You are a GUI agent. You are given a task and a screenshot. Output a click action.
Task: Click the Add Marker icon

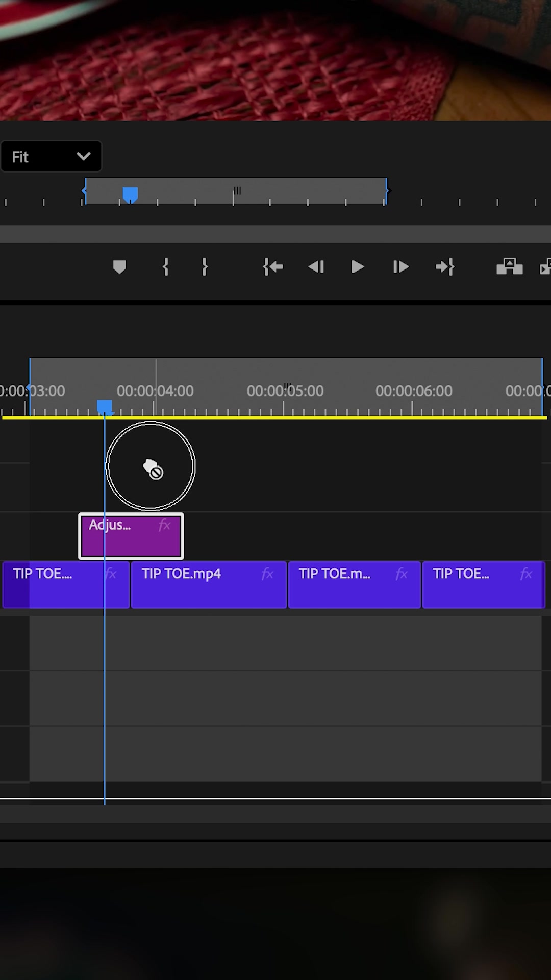119,267
